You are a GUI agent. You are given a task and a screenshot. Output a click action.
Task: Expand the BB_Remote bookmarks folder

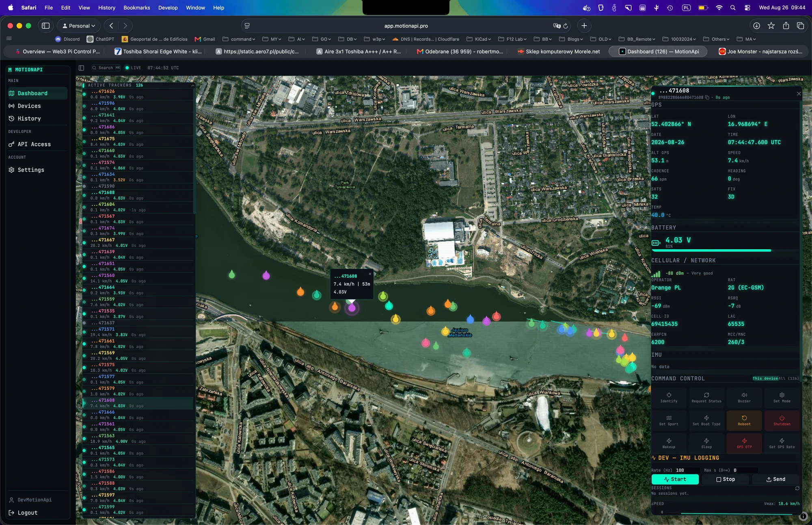pos(637,39)
